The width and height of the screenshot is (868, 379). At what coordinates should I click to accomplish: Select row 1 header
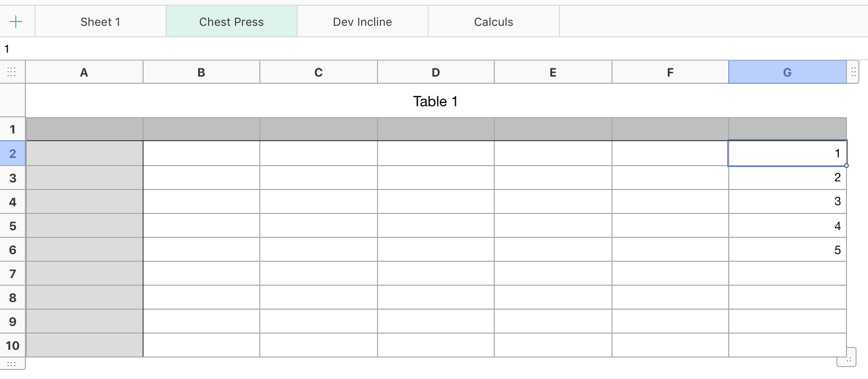(12, 129)
